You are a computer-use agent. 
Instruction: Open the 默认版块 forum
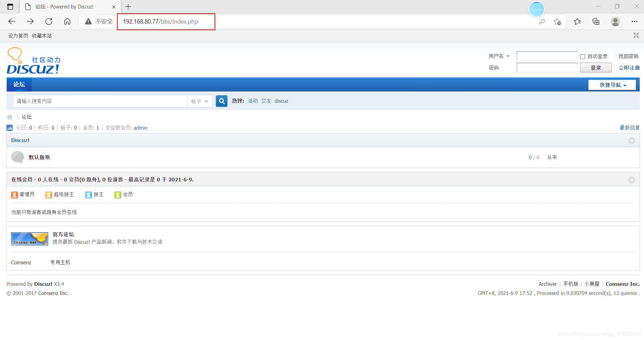[x=39, y=157]
